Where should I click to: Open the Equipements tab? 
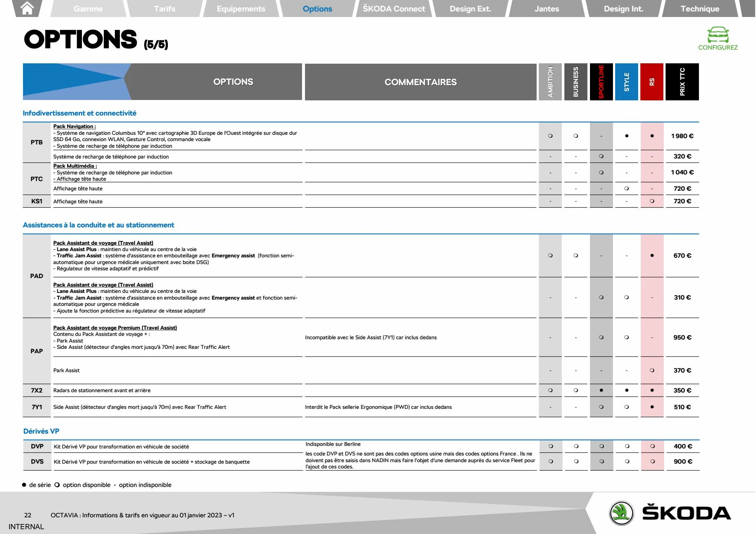coord(241,9)
